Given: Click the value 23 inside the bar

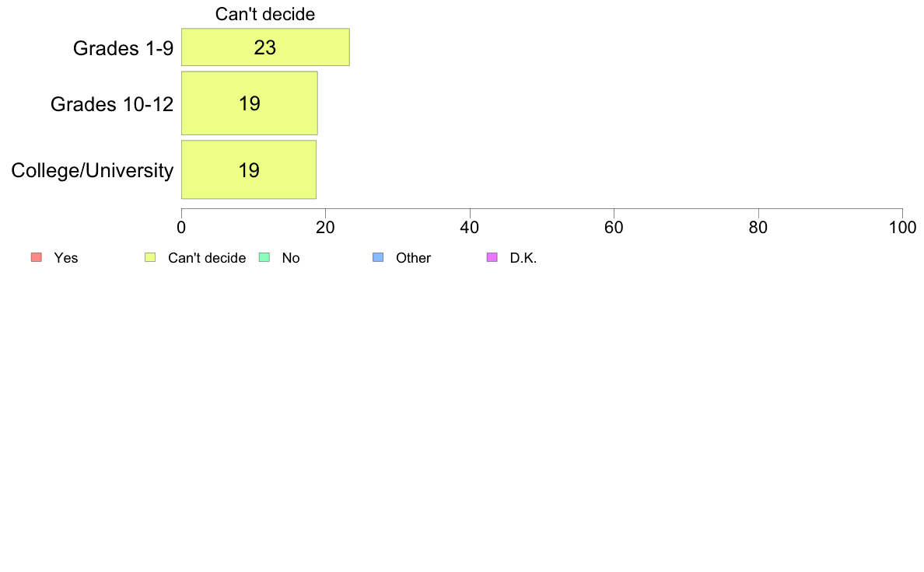Looking at the screenshot, I should (x=265, y=47).
